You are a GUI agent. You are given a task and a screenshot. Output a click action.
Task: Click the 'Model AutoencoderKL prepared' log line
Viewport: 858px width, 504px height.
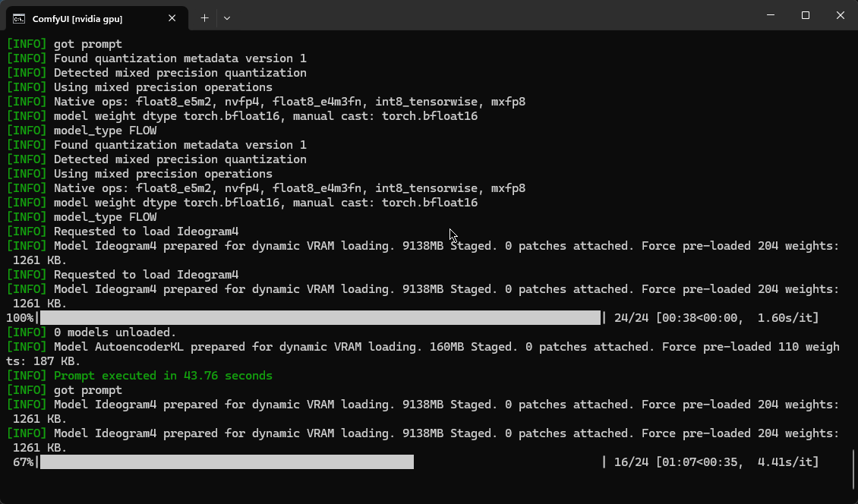(x=422, y=354)
